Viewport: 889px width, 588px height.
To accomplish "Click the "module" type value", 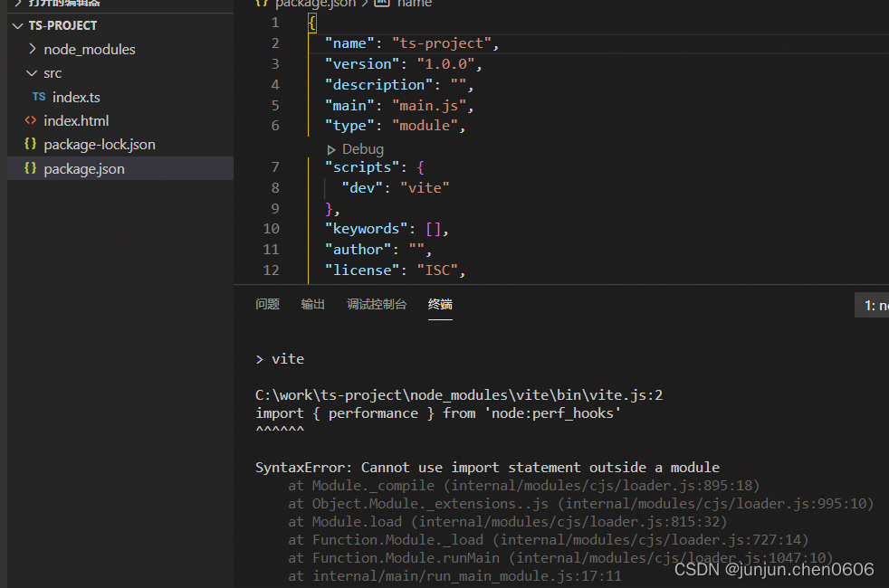I will (x=425, y=125).
